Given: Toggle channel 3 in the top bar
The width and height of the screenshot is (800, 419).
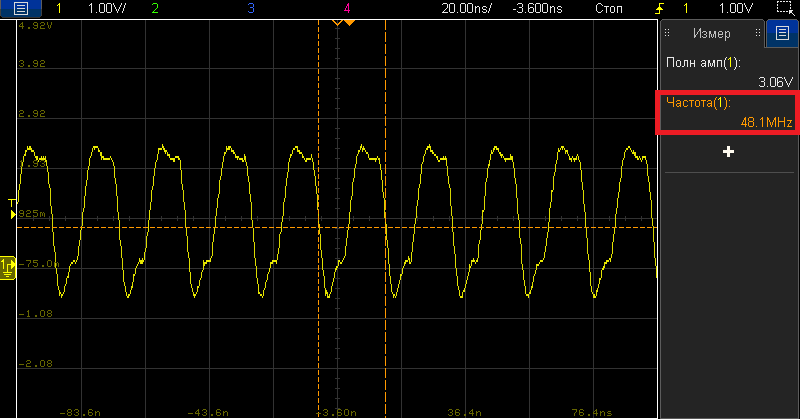Looking at the screenshot, I should tap(250, 9).
